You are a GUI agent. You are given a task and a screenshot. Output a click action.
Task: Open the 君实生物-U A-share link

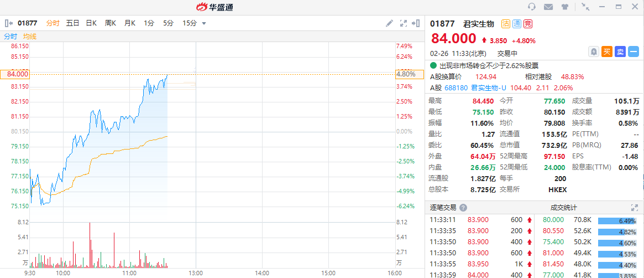[488, 87]
